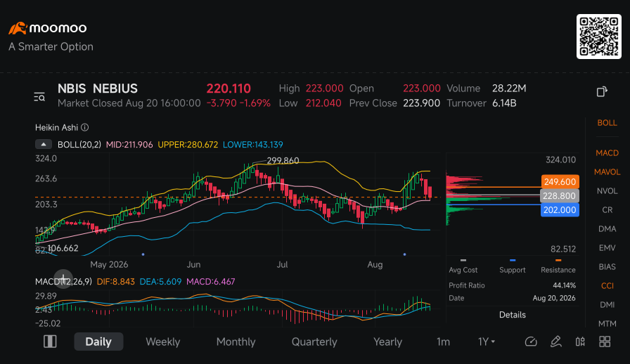Select the drawing pencil tool
The height and width of the screenshot is (364, 630).
(x=555, y=342)
